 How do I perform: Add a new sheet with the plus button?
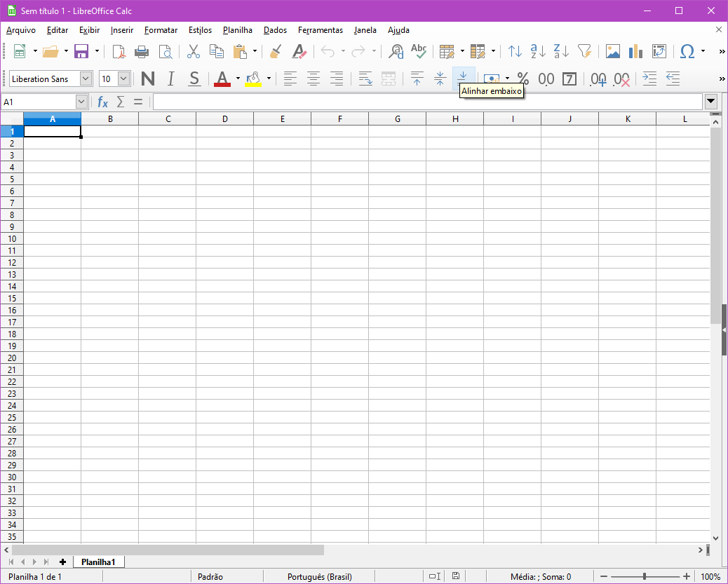62,562
